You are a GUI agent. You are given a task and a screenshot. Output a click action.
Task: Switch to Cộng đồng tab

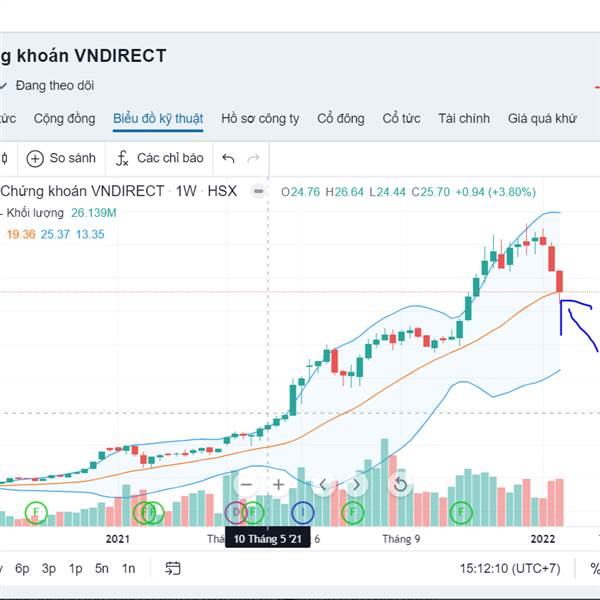coord(64,119)
